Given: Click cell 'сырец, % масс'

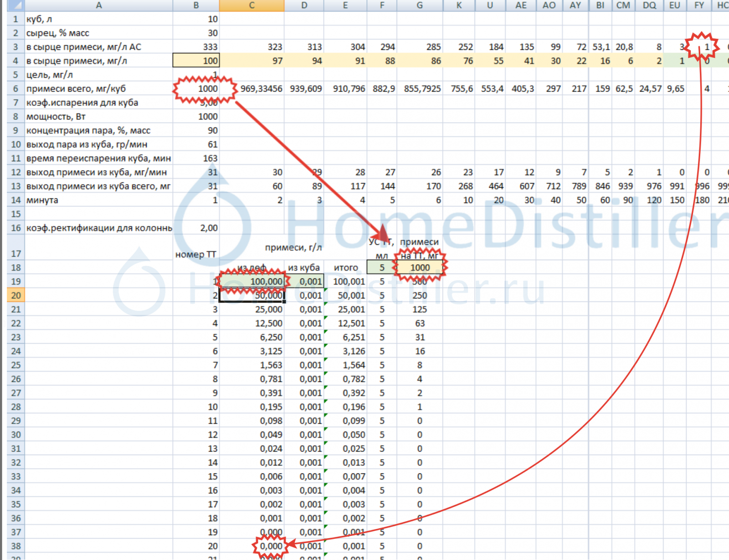Looking at the screenshot, I should [99, 33].
